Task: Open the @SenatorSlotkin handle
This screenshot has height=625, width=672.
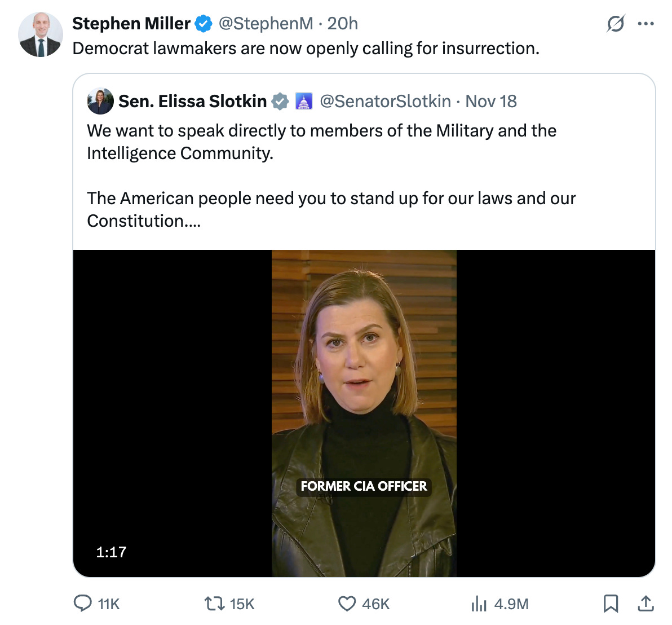Action: coord(385,102)
